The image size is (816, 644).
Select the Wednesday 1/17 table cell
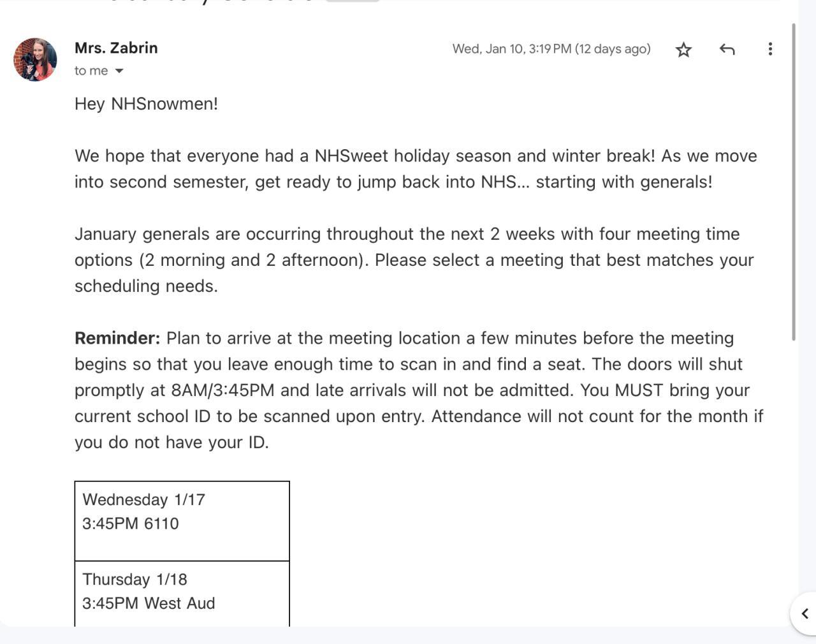pos(182,521)
